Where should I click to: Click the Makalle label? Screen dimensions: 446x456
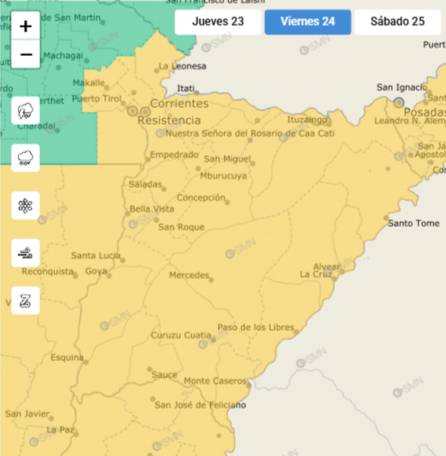click(88, 83)
